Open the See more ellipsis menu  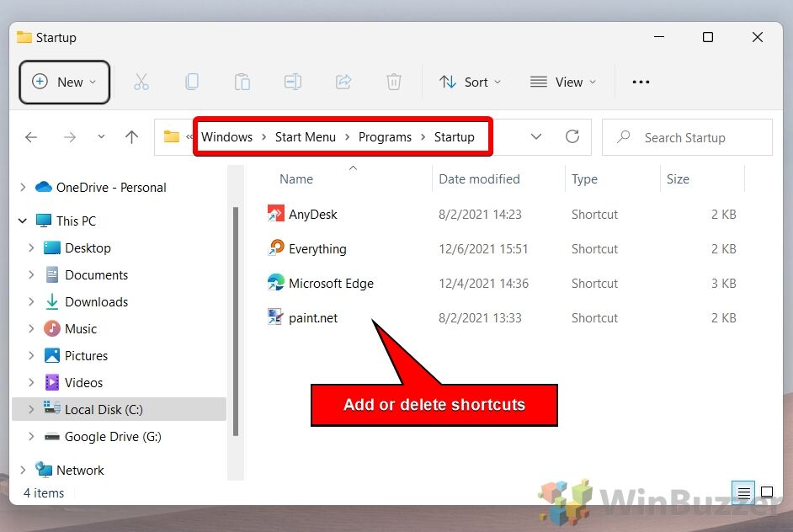(641, 82)
